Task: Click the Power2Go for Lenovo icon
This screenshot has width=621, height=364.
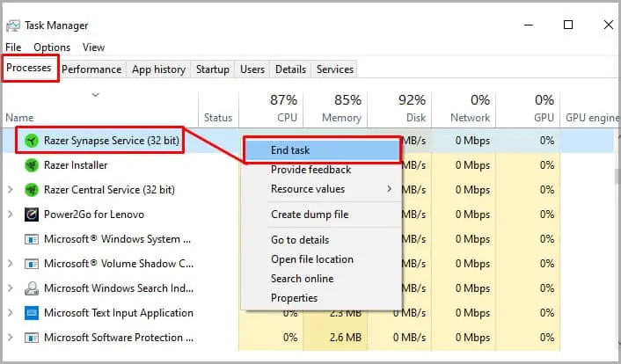Action: pyautogui.click(x=32, y=215)
